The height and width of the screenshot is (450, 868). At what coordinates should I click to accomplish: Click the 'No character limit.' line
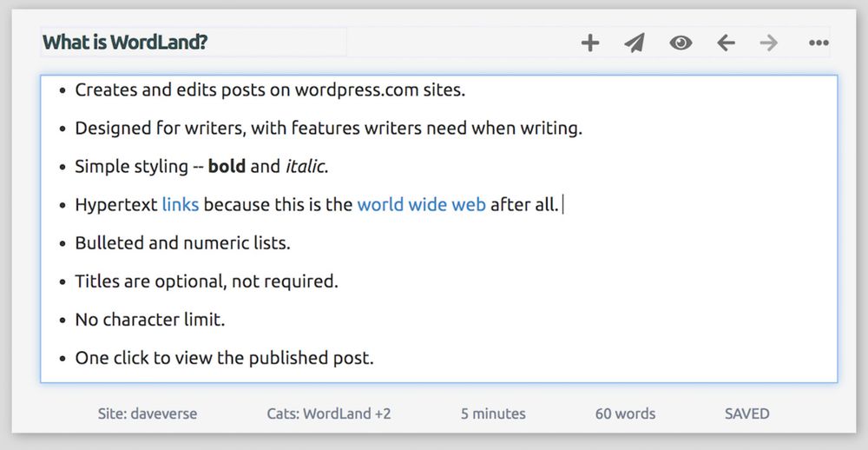(150, 319)
